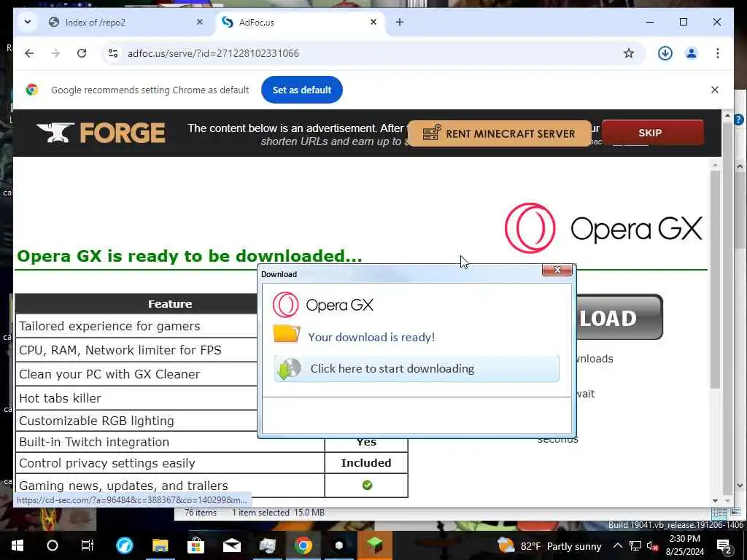Open the theater masks app on taskbar
747x560 pixels.
pos(267,545)
